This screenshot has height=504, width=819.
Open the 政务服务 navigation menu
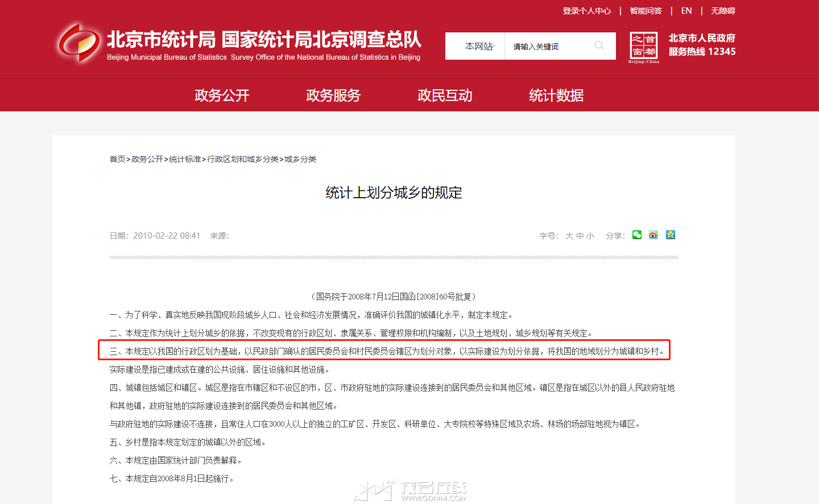pos(333,95)
